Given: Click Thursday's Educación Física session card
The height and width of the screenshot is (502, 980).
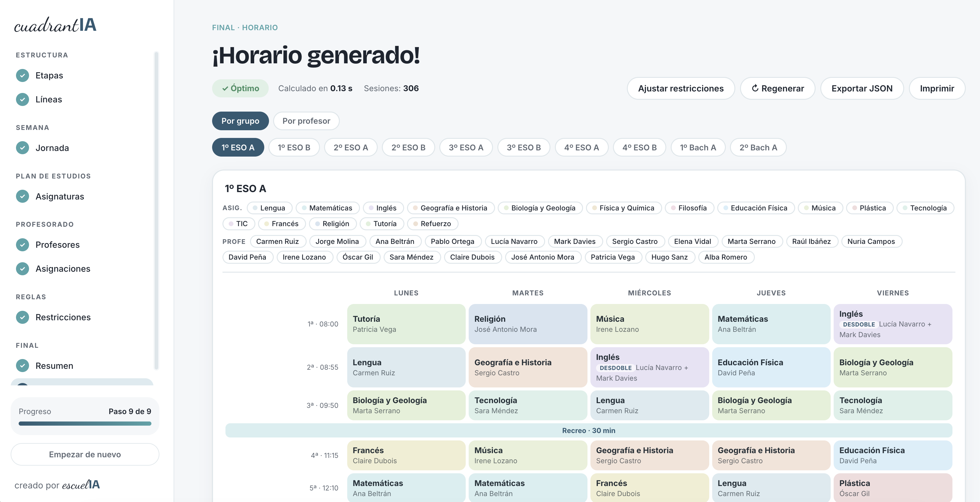Looking at the screenshot, I should pyautogui.click(x=771, y=367).
